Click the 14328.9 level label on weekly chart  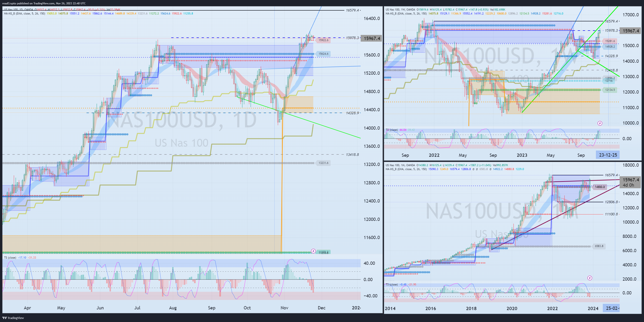611,56
